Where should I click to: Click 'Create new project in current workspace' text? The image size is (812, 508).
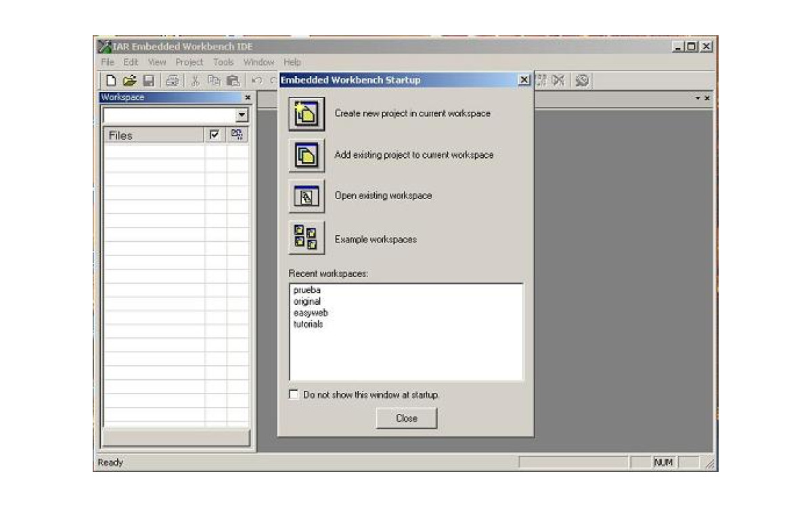tap(413, 114)
